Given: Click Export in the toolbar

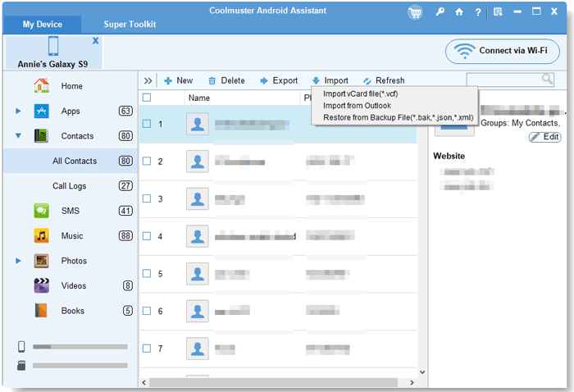Looking at the screenshot, I should coord(279,80).
